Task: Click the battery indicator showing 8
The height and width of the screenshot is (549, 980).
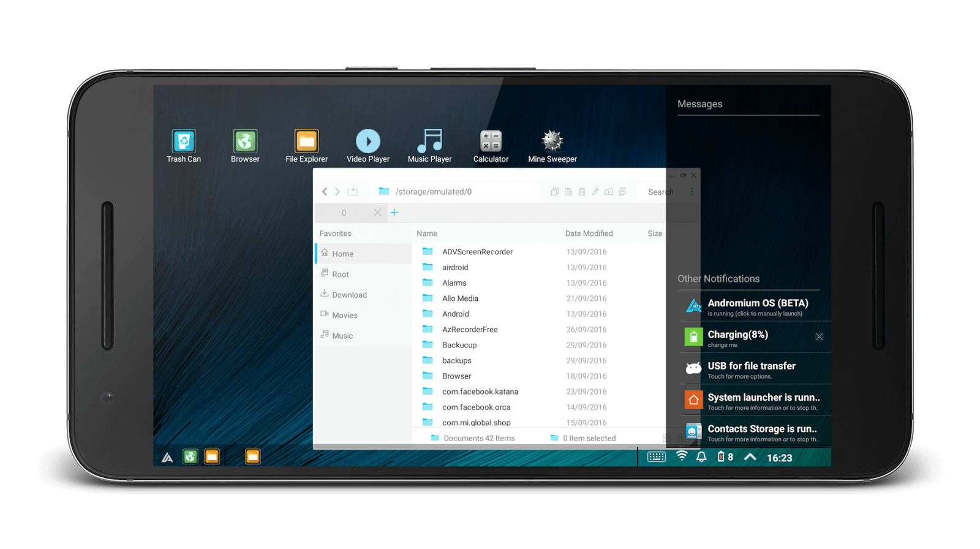Action: (725, 457)
